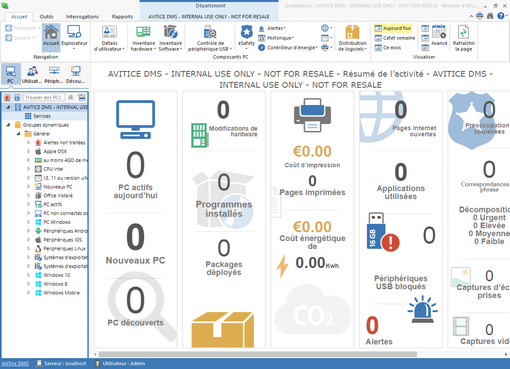Collapse the Groupes dynamiques node
Image resolution: width=510 pixels, height=369 pixels.
coord(8,125)
